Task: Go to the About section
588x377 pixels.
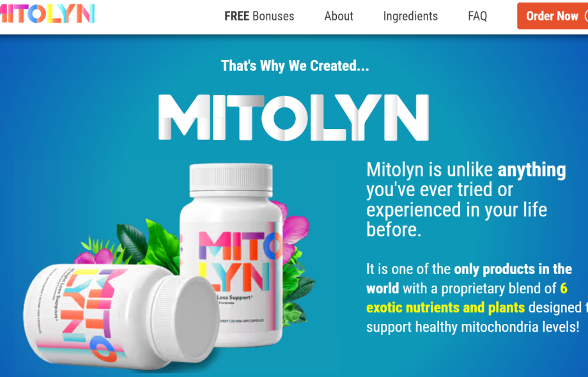Action: pos(339,16)
